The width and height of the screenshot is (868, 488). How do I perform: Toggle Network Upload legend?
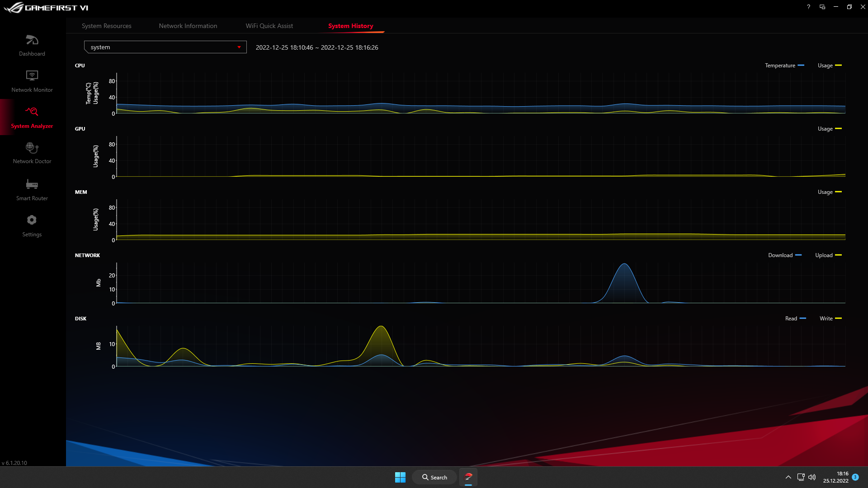coord(828,255)
